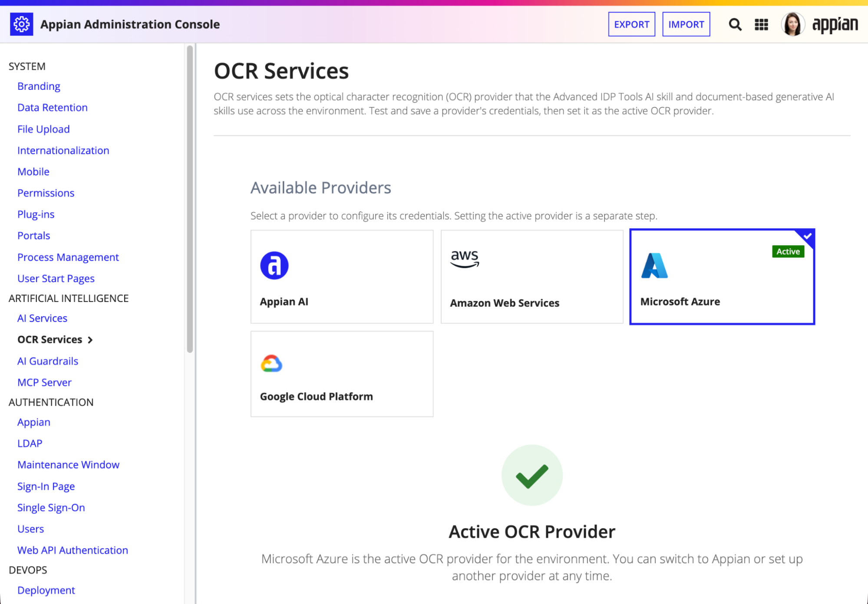This screenshot has width=868, height=604.
Task: Go to Data Retention
Action: 53,108
